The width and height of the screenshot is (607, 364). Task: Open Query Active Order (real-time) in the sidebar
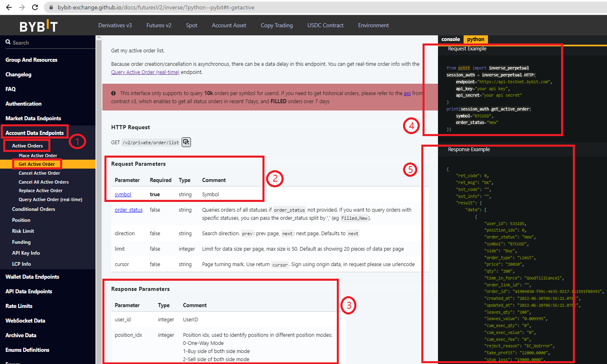[x=50, y=199]
